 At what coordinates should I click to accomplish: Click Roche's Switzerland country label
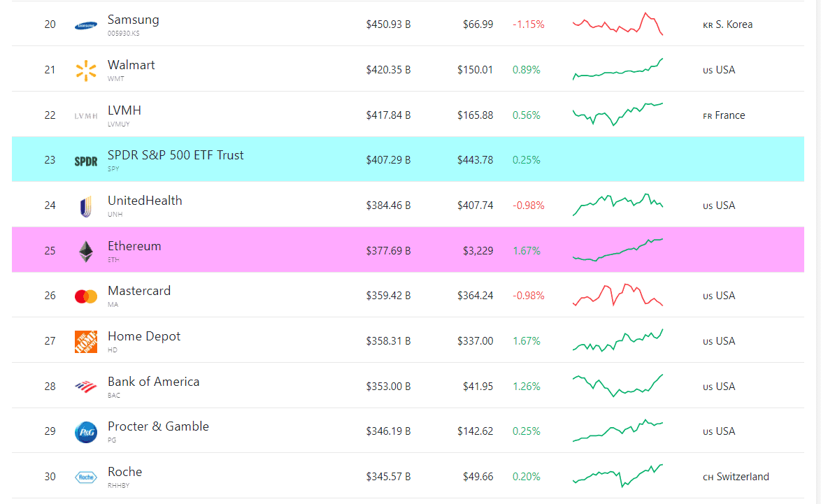[736, 477]
